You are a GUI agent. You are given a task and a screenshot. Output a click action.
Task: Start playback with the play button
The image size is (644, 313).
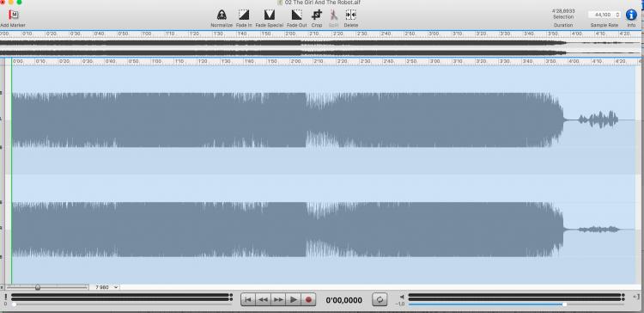[294, 300]
